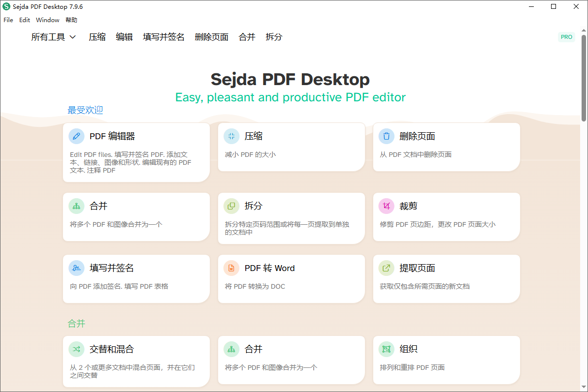This screenshot has height=392, width=588.
Task: Open the 提取页面 card title
Action: click(x=417, y=268)
